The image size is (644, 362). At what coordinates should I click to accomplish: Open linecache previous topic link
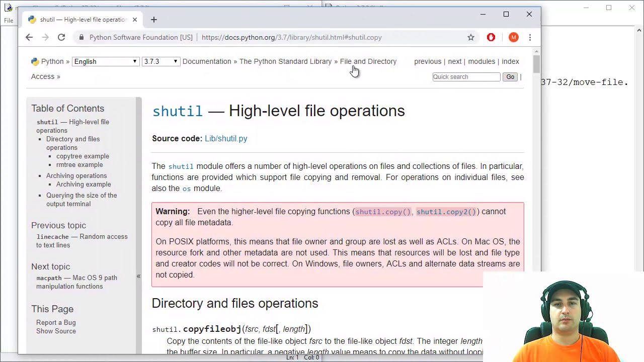82,241
